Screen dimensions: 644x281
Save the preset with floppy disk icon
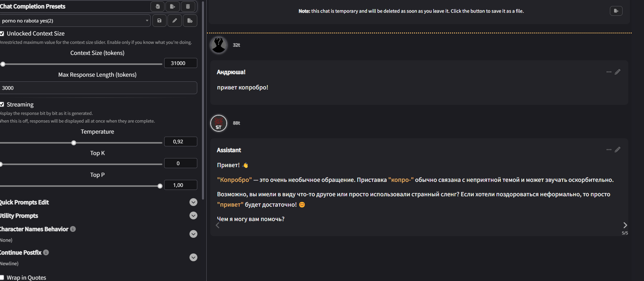click(x=159, y=21)
